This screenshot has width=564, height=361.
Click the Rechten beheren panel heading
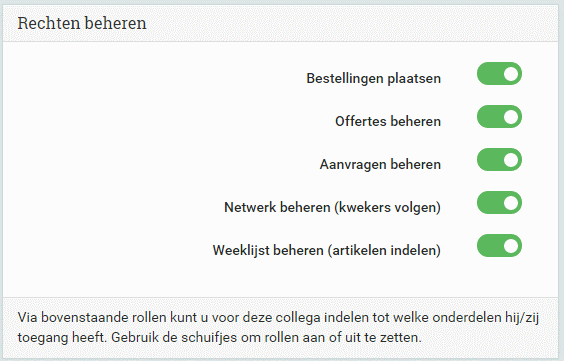point(82,23)
